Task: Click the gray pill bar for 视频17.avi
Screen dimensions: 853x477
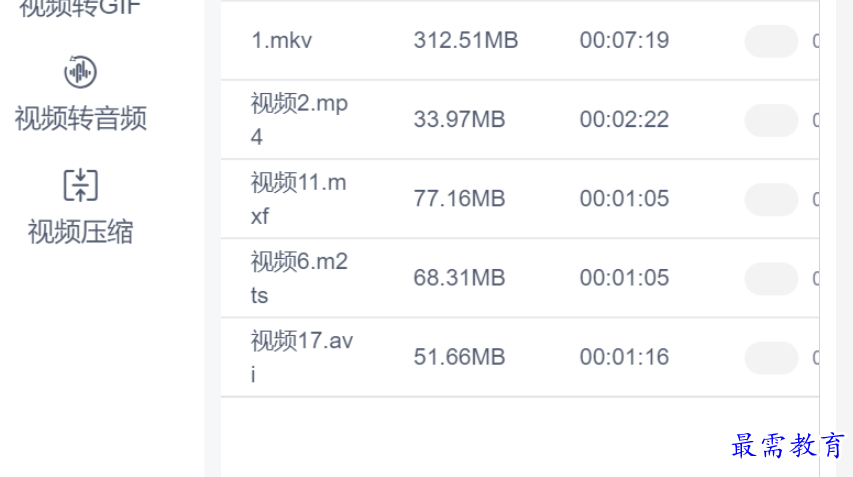Action: [x=771, y=357]
